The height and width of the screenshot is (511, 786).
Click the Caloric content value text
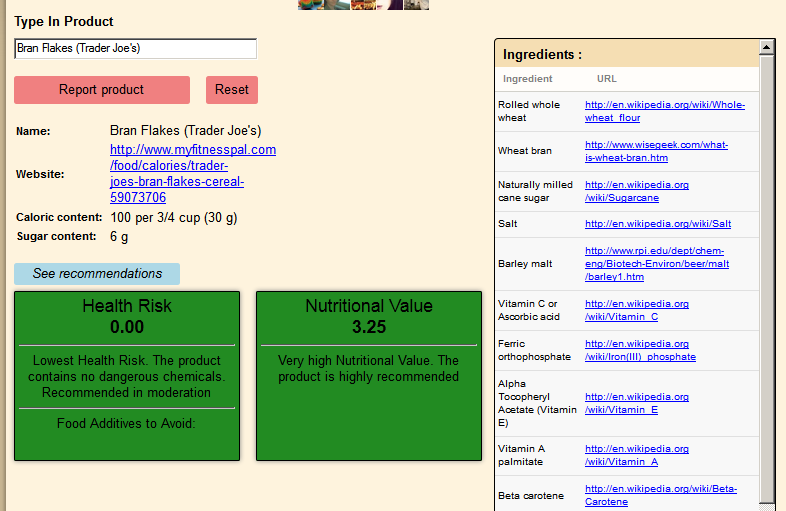pos(173,218)
